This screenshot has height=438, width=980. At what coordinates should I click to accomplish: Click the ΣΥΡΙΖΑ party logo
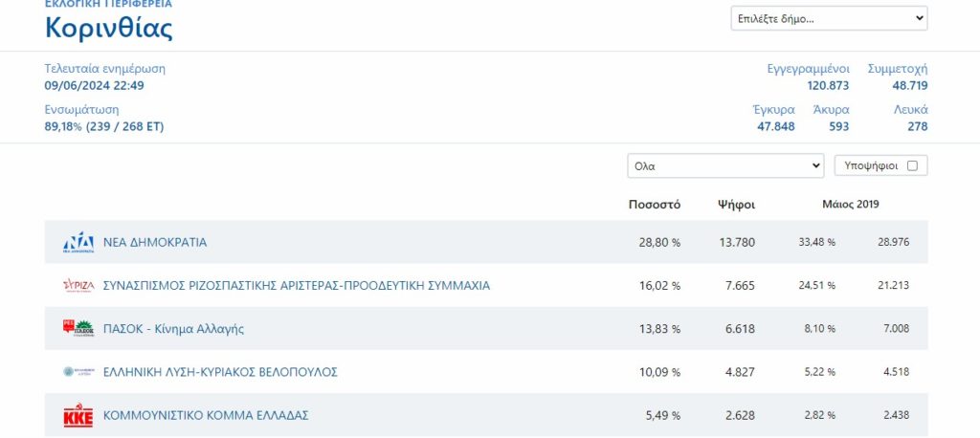coord(78,286)
